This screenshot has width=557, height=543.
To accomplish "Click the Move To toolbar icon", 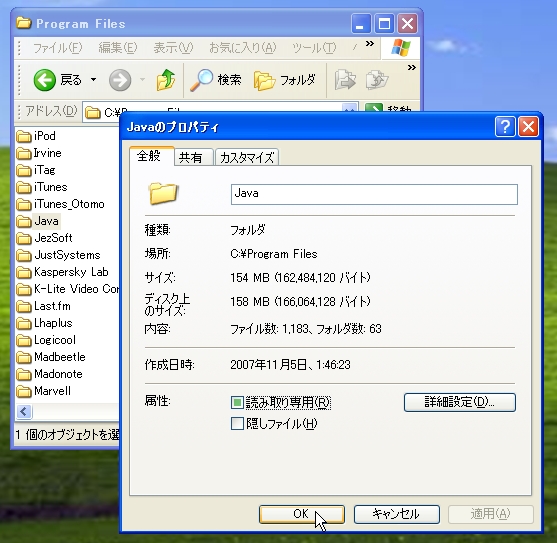I will [345, 80].
